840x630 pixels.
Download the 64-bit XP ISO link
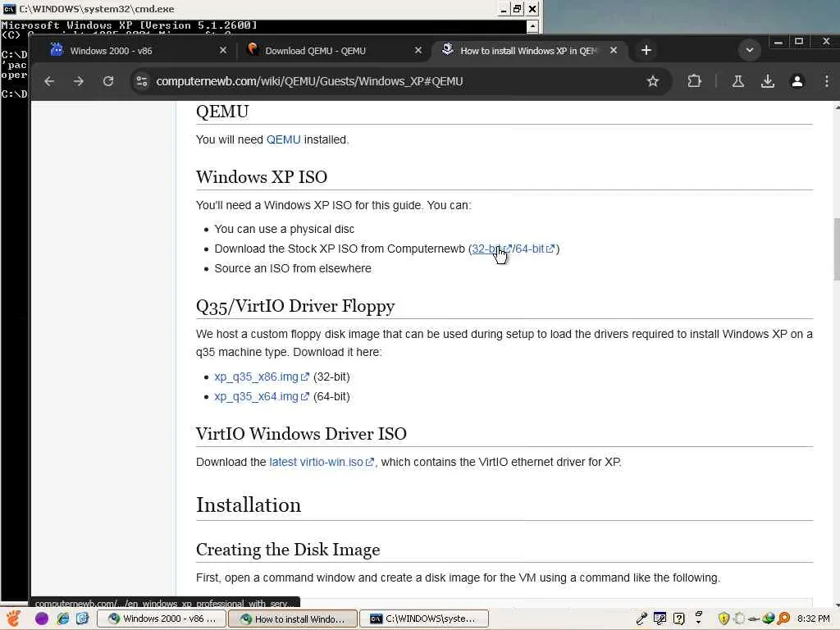(535, 249)
